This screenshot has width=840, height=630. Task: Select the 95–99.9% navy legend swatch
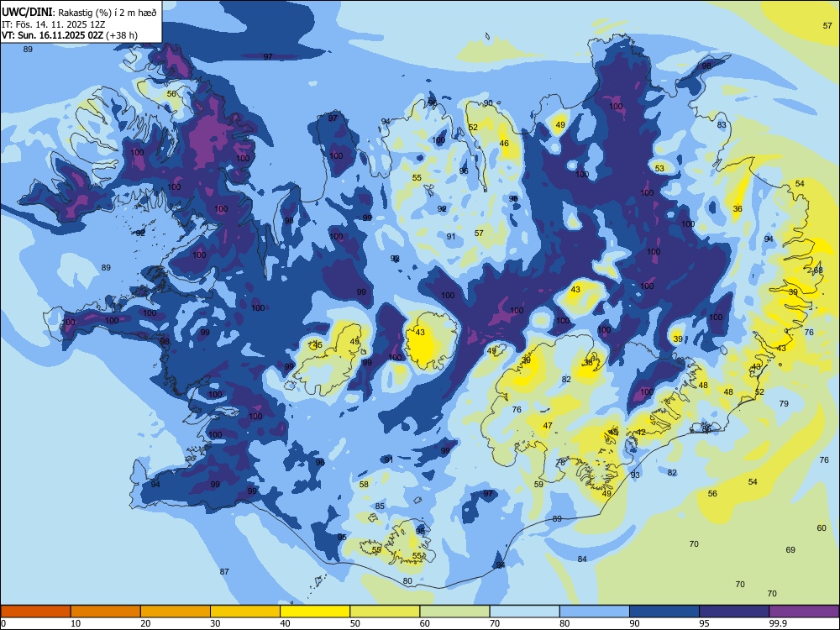click(x=734, y=612)
